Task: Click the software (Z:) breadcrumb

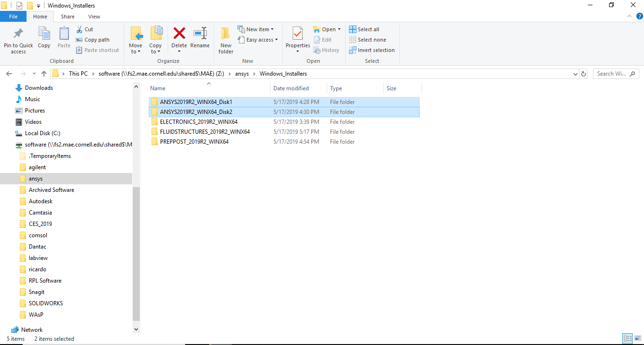Action: pos(161,74)
